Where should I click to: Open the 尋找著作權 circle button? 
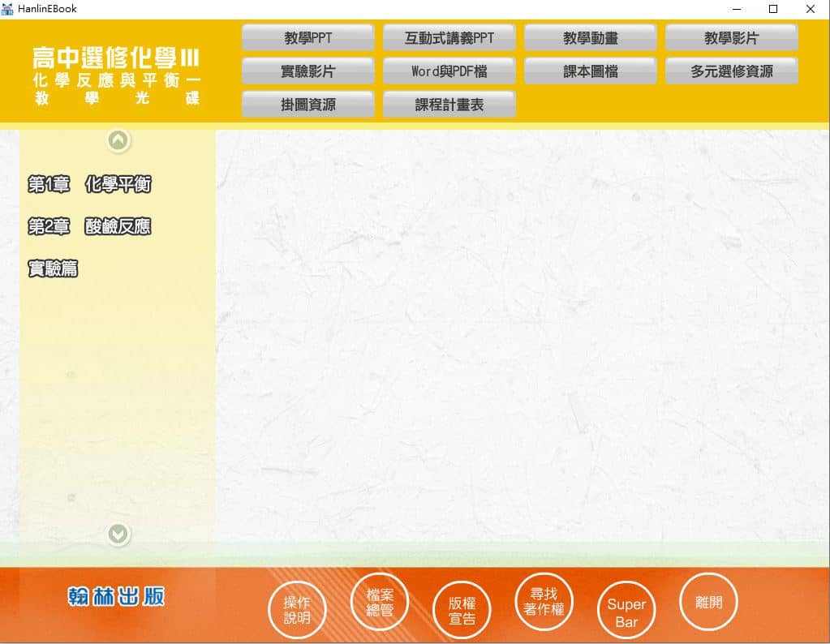pos(544,602)
